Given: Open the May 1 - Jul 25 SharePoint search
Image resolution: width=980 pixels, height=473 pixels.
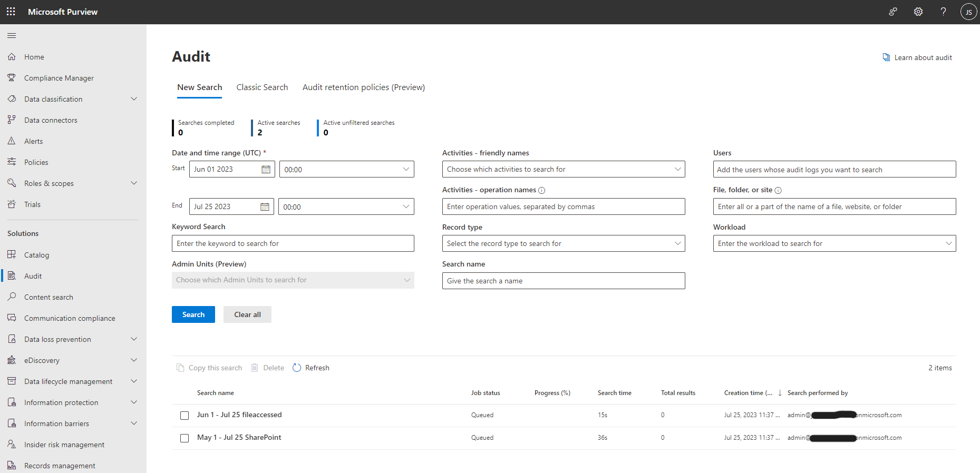Looking at the screenshot, I should (x=239, y=437).
